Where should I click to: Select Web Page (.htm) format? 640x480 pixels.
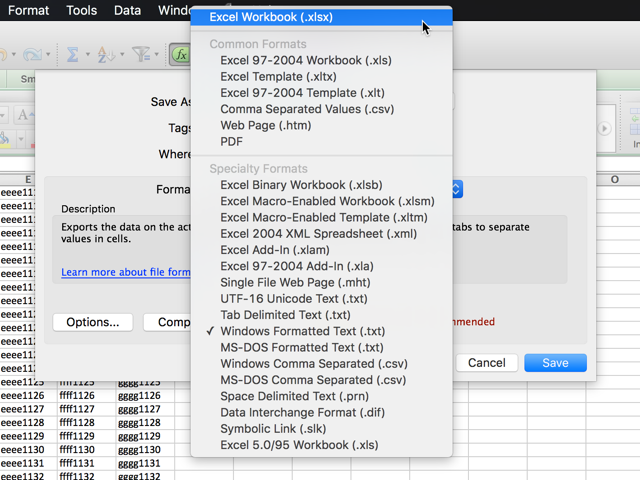click(322, 125)
